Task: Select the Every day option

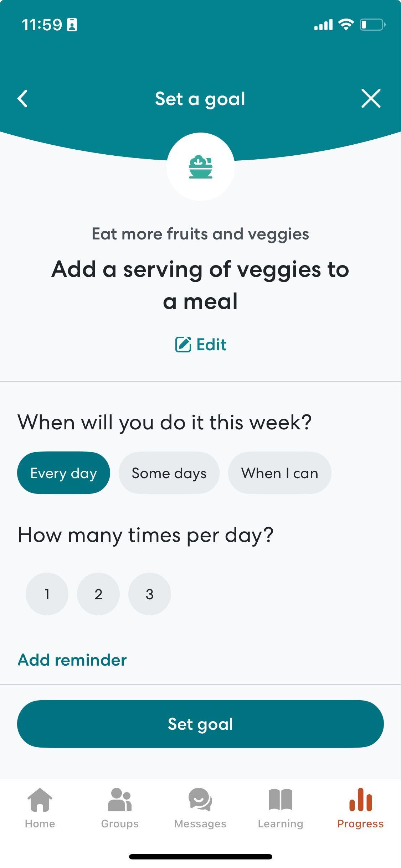Action: [x=63, y=473]
